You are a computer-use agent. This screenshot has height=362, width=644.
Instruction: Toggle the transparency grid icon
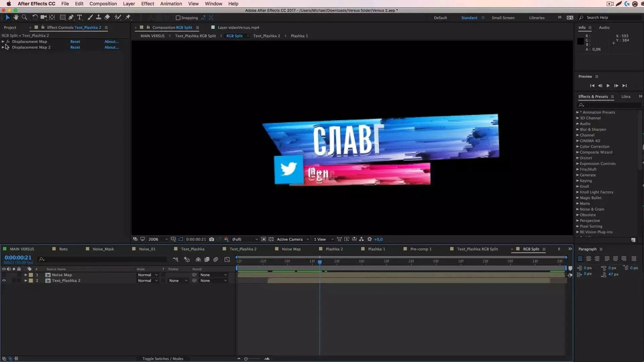point(271,239)
